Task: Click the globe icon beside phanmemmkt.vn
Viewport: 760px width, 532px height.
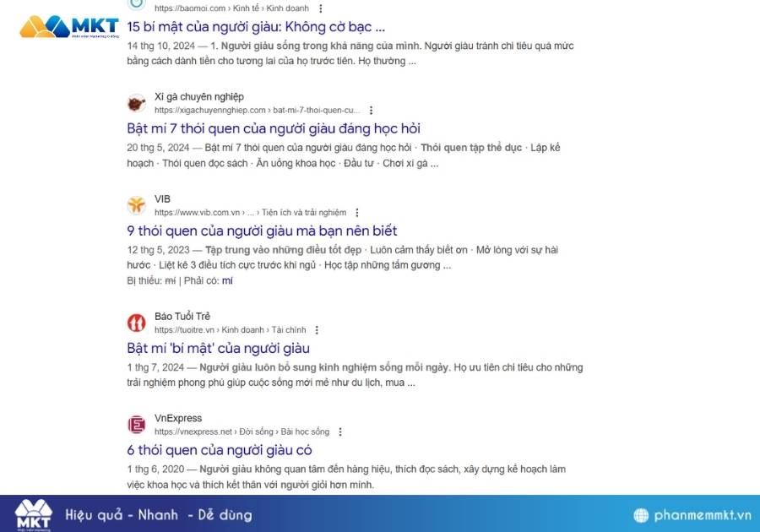Action: 641,515
